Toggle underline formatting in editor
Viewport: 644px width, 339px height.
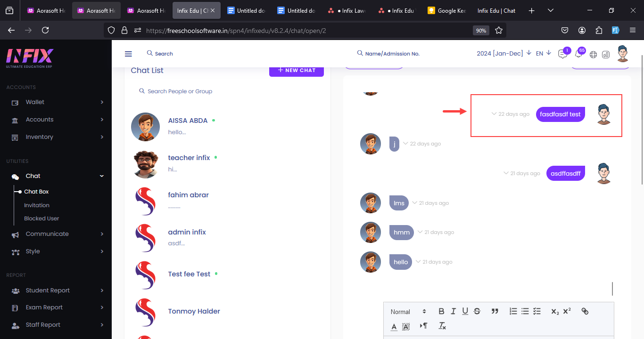465,311
